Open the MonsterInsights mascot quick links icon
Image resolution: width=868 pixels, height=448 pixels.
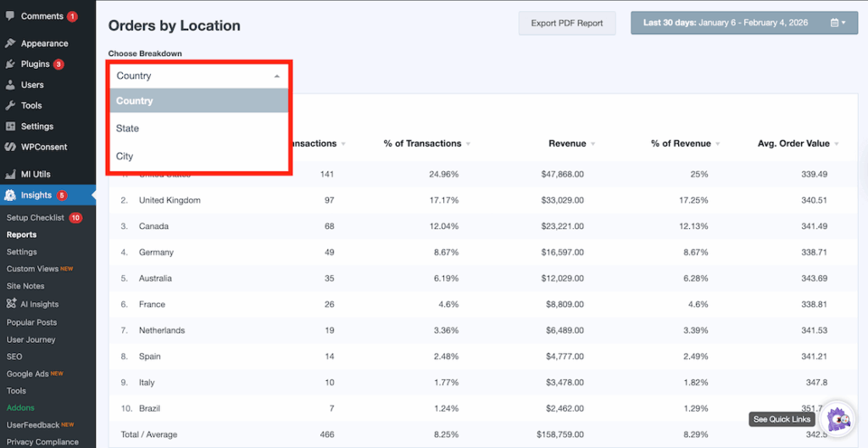click(838, 418)
